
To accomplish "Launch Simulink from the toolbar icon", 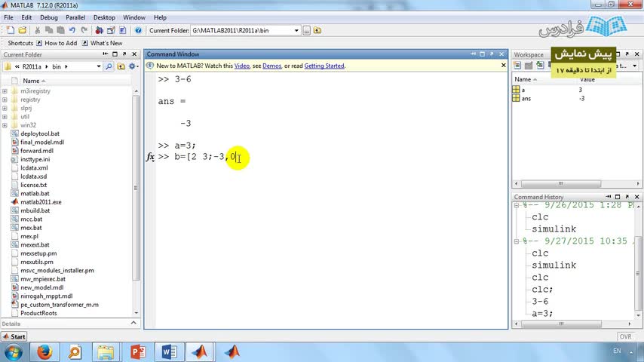I will click(x=99, y=30).
